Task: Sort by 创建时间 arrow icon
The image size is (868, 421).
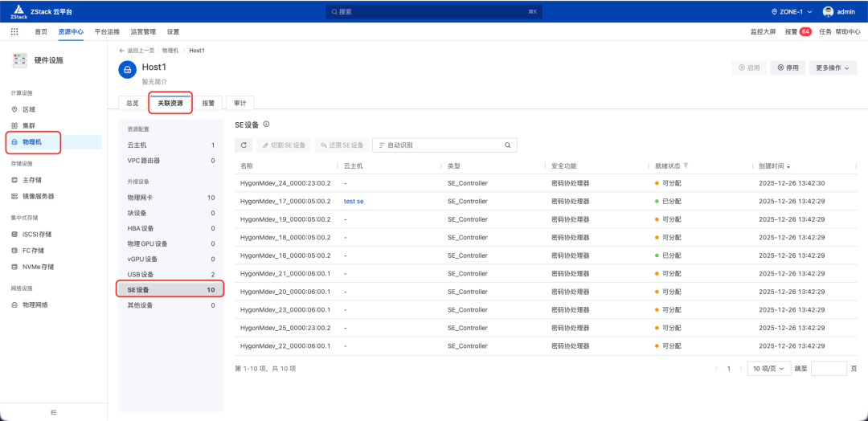Action: (789, 166)
